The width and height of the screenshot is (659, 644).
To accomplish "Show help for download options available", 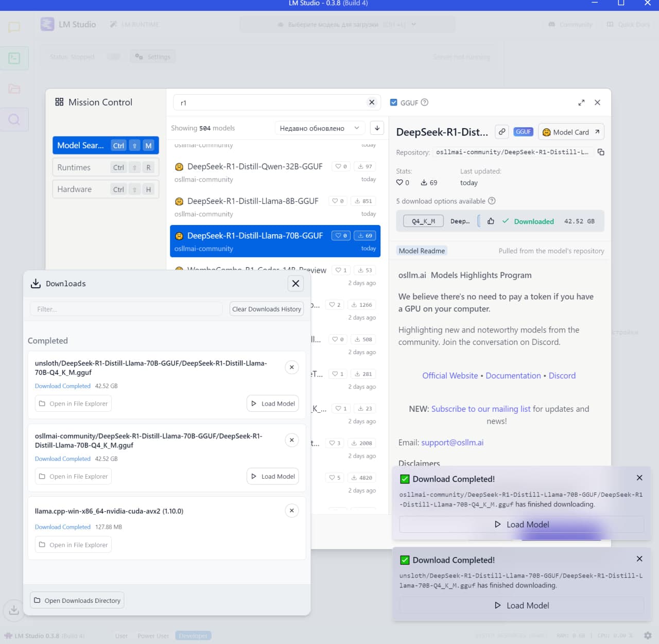I will click(492, 201).
